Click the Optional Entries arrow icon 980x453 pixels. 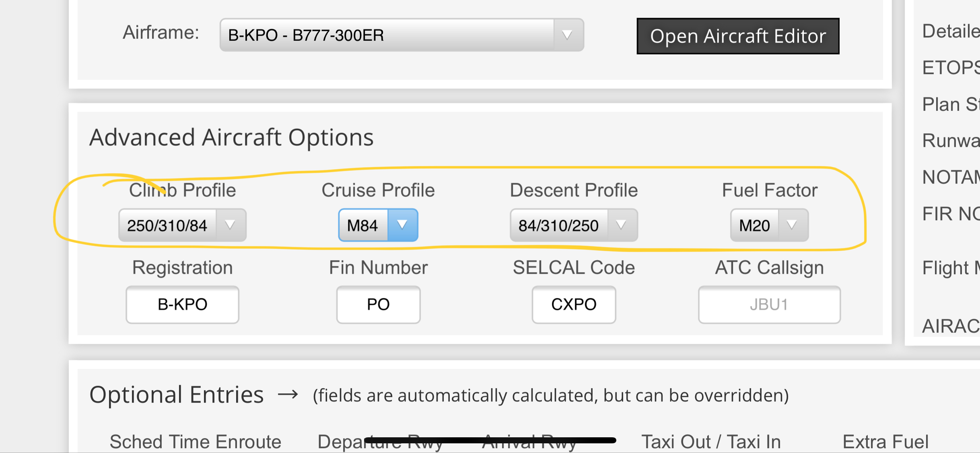(288, 395)
